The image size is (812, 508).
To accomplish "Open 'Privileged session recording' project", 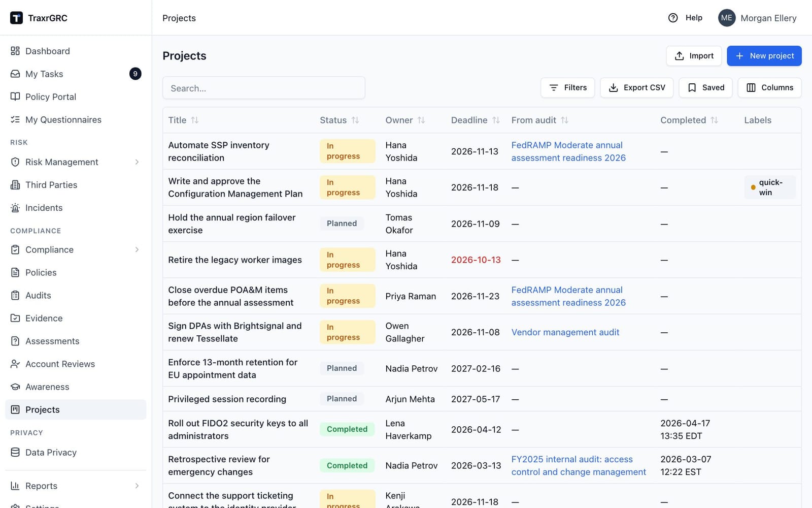I will (x=227, y=399).
